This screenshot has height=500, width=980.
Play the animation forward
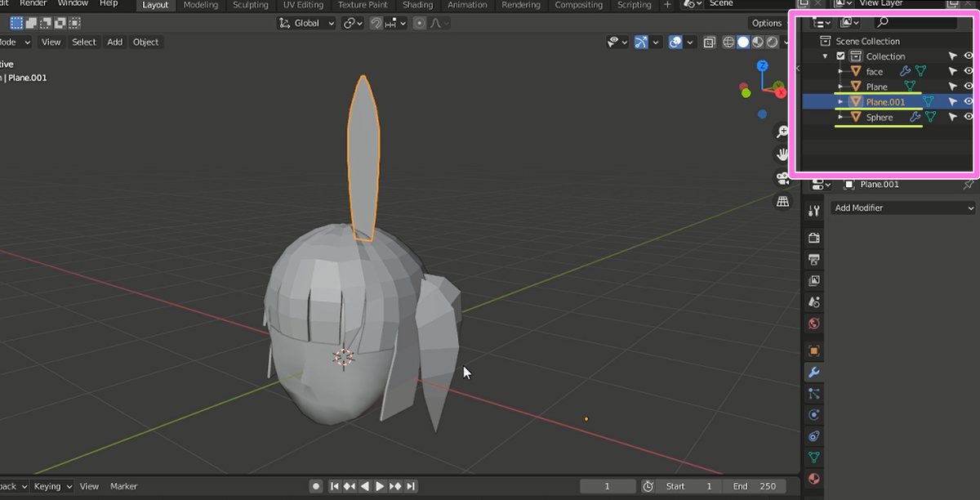coord(380,486)
